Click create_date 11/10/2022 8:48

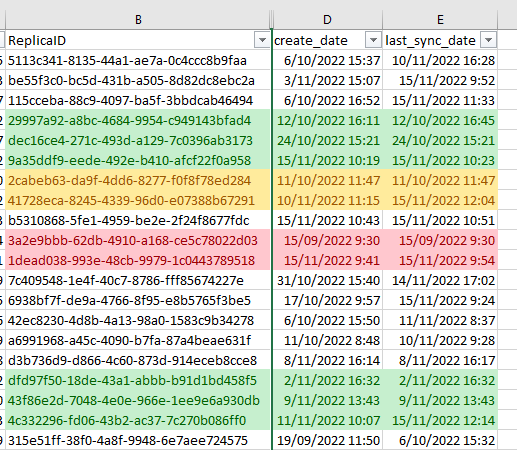pos(327,340)
